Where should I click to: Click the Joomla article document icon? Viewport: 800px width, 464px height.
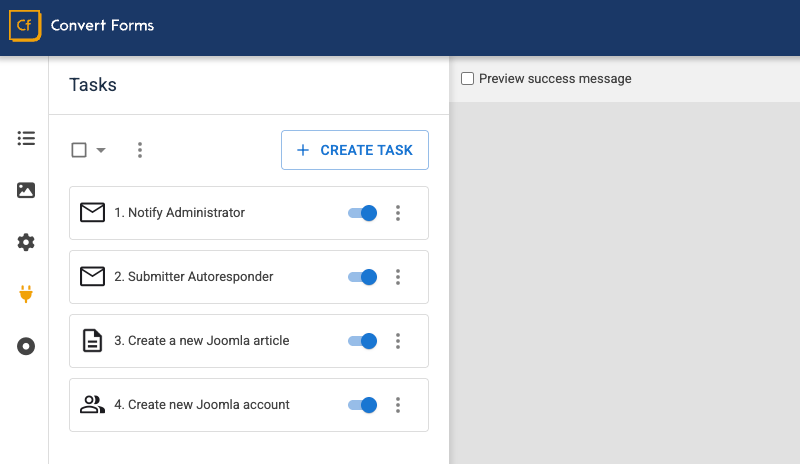click(92, 341)
